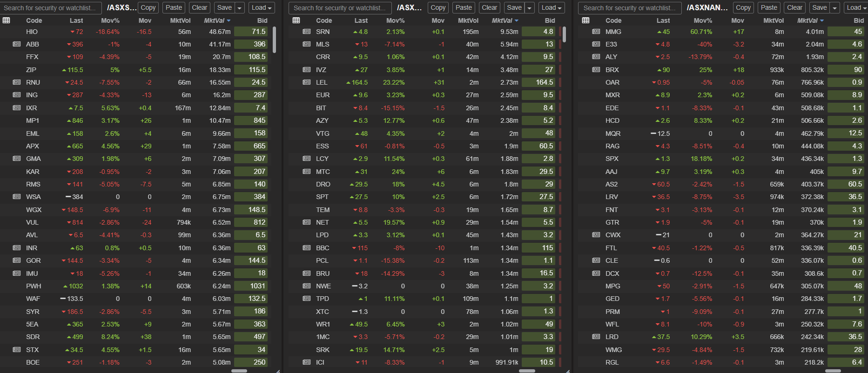868x373 pixels.
Task: Open news icon beside IXR row
Action: click(17, 108)
